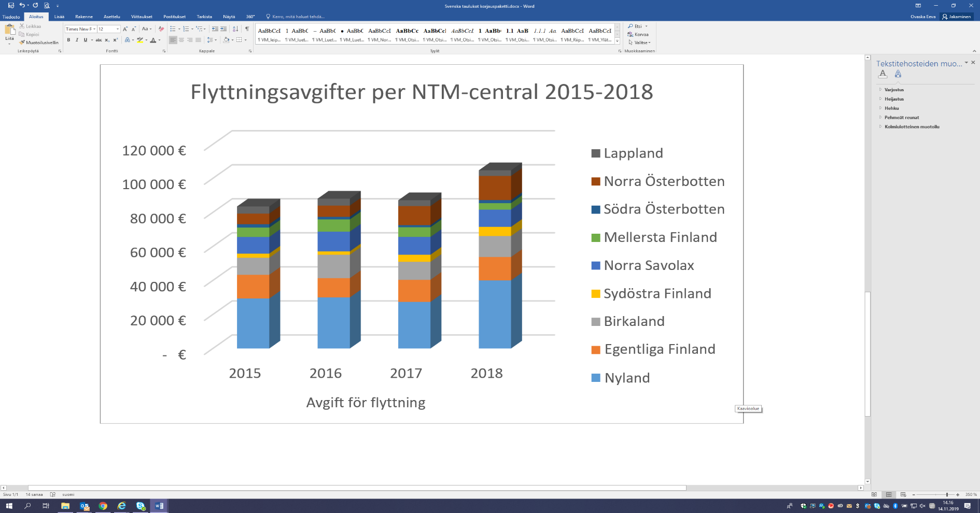
Task: Click the bulleted list icon
Action: pyautogui.click(x=173, y=29)
